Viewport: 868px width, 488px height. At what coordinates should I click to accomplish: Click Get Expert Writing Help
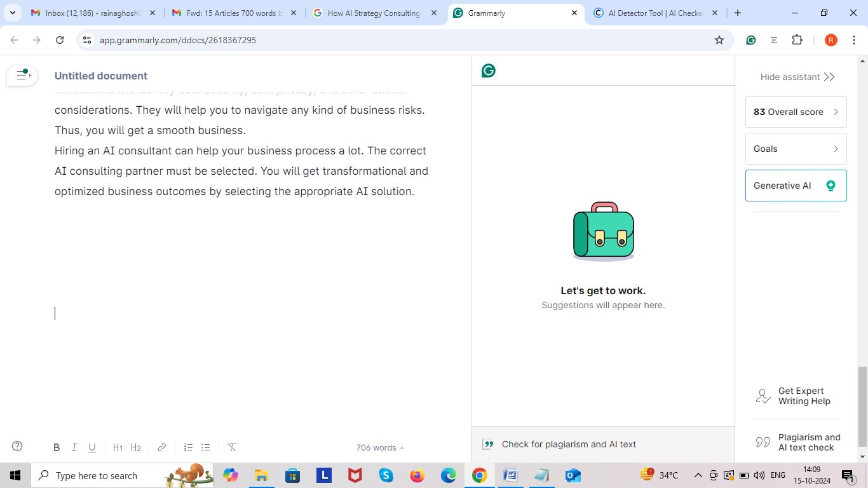(x=797, y=396)
